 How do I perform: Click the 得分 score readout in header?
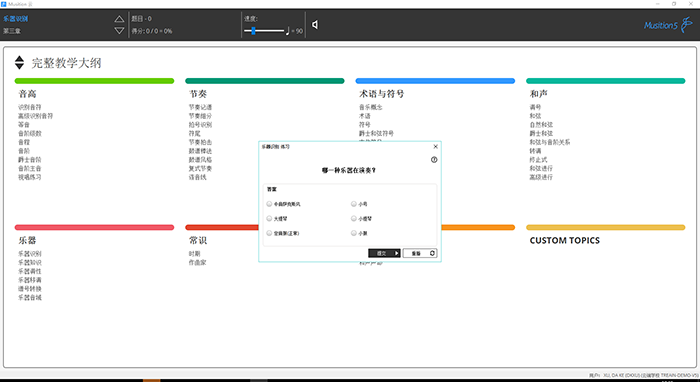(x=152, y=31)
